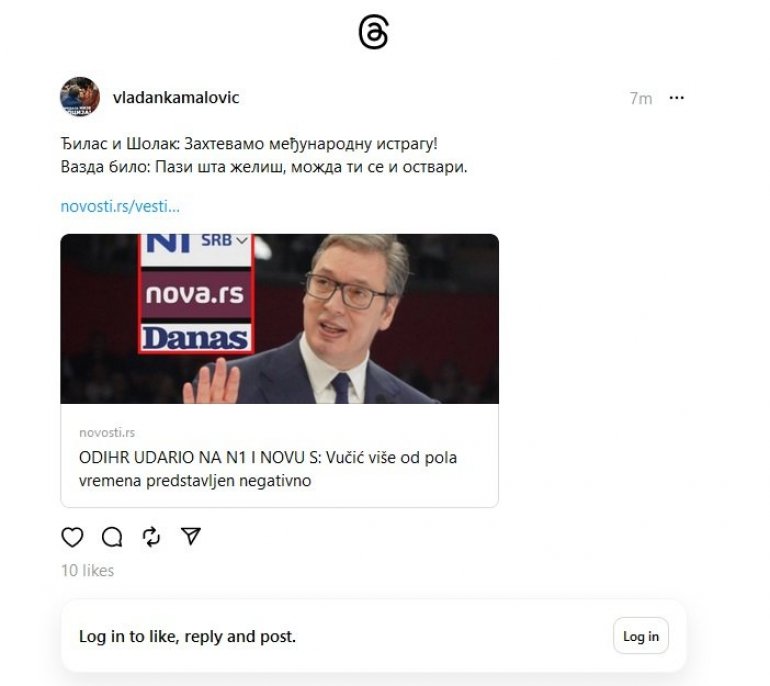Share post with paper plane icon
The image size is (770, 686).
click(x=191, y=536)
